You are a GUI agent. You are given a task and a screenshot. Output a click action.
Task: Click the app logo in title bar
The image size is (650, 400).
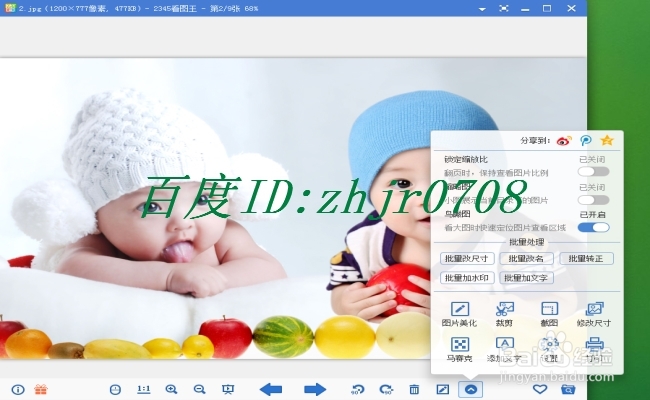[x=10, y=8]
